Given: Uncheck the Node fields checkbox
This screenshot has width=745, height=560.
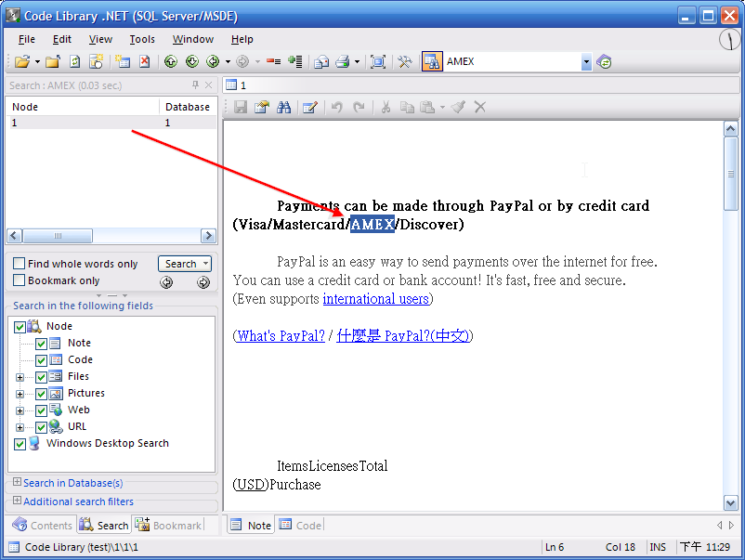Looking at the screenshot, I should [20, 327].
